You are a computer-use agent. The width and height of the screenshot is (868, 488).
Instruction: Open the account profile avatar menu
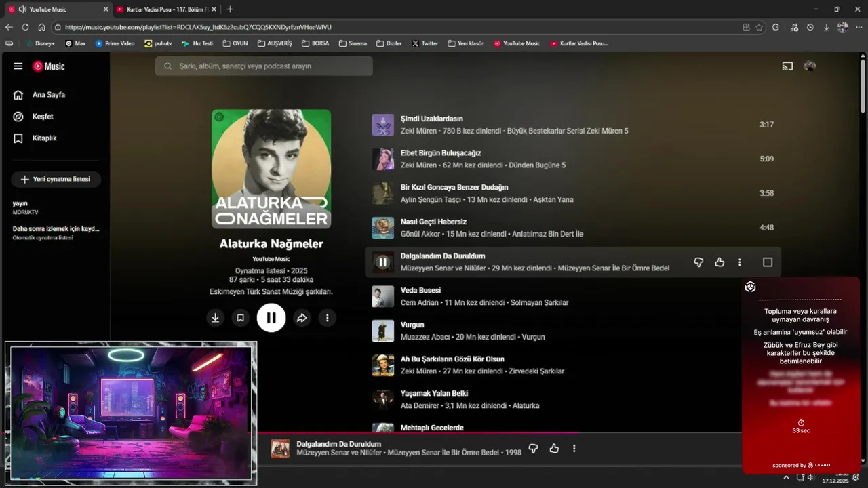coord(810,66)
